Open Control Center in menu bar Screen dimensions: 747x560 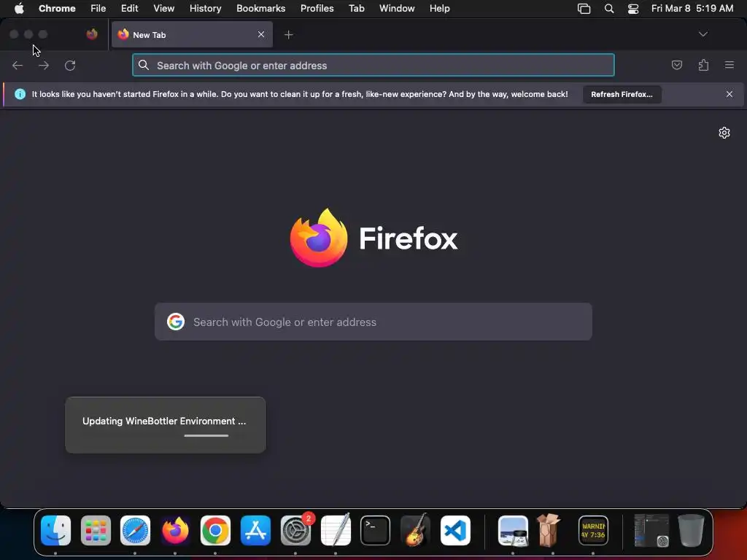click(633, 9)
